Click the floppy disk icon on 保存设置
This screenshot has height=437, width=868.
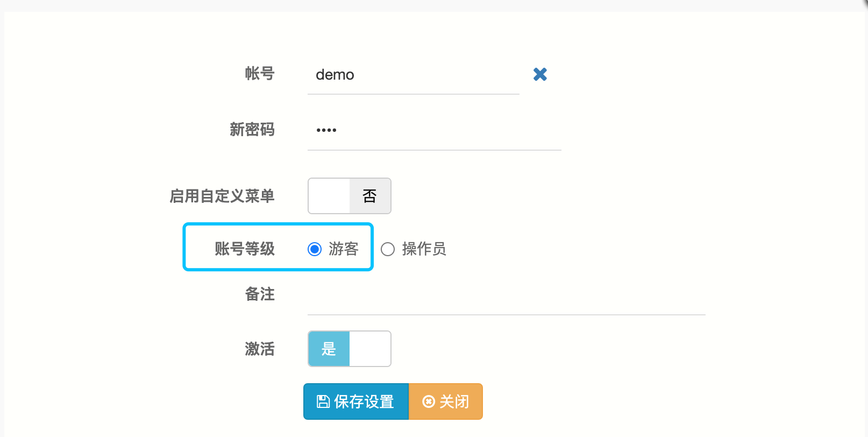[323, 401]
